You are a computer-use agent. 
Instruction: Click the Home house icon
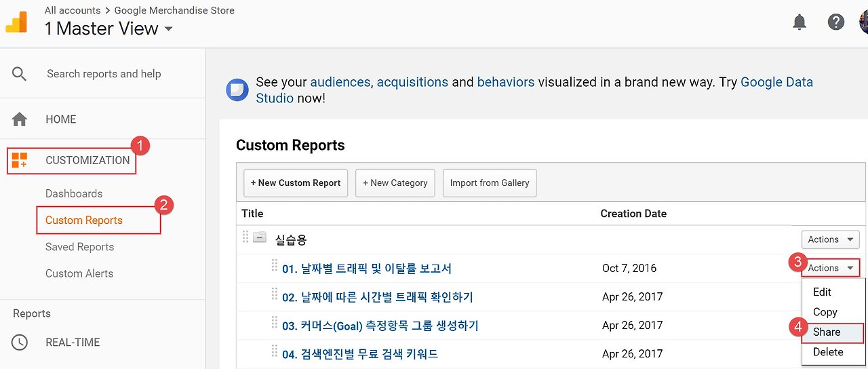(x=20, y=119)
